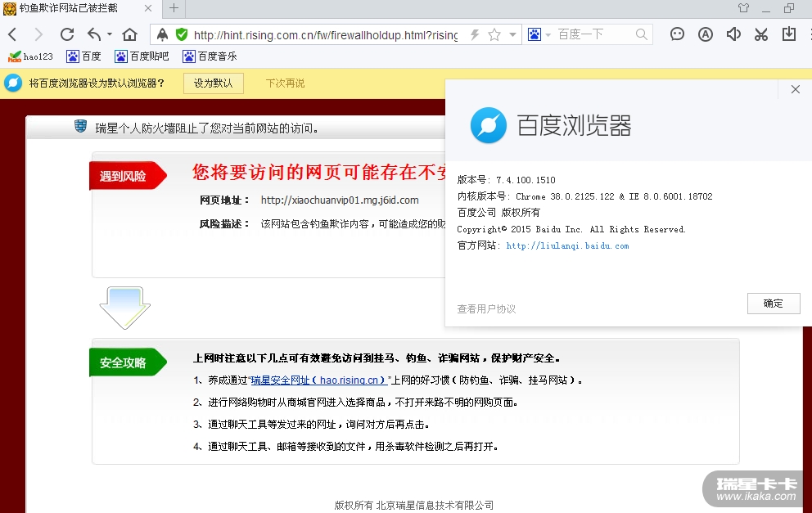The width and height of the screenshot is (812, 513).
Task: Click the browser Back arrow
Action: (x=13, y=34)
